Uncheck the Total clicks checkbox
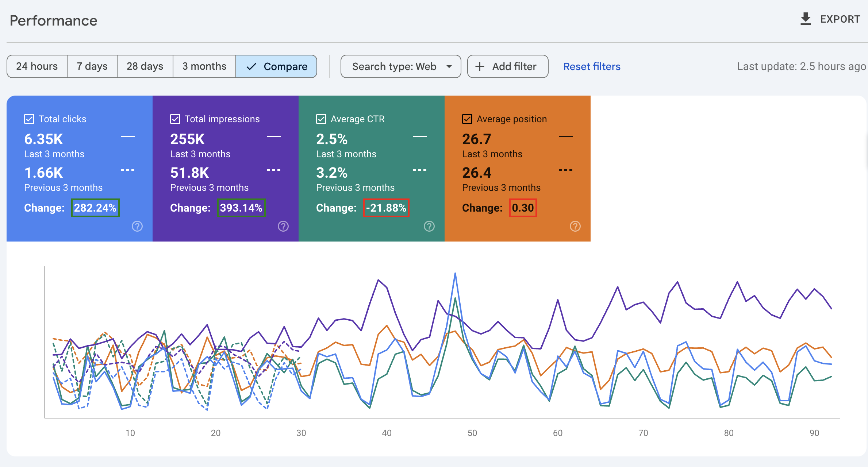The image size is (868, 467). (29, 119)
